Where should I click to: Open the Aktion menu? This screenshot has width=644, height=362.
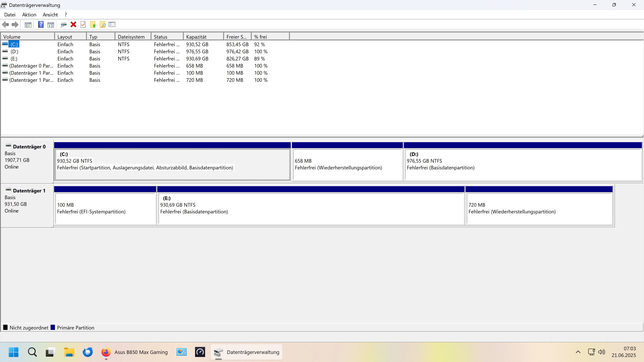(x=29, y=15)
